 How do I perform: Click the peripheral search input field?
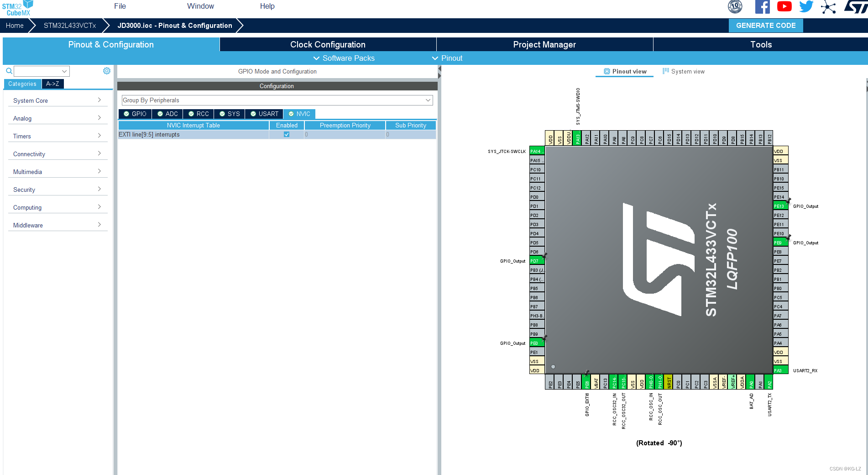click(38, 71)
